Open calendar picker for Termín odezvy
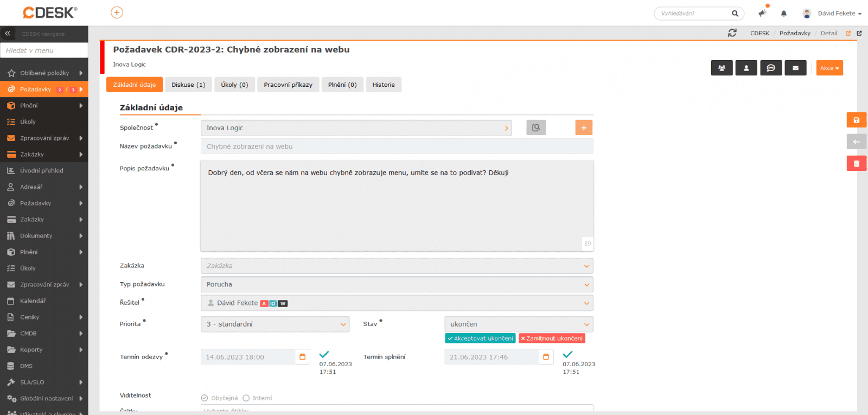 pyautogui.click(x=303, y=357)
